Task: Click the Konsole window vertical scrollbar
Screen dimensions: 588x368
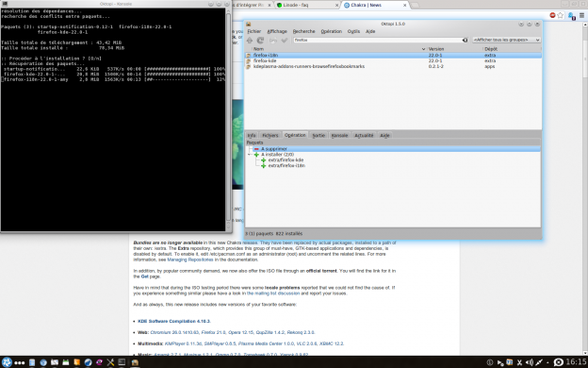Action: click(228, 116)
